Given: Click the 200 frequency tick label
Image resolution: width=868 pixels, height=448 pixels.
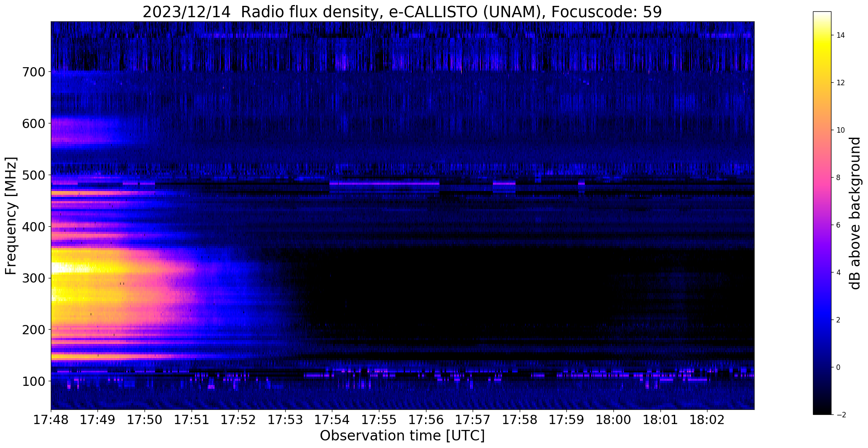Looking at the screenshot, I should click(33, 330).
